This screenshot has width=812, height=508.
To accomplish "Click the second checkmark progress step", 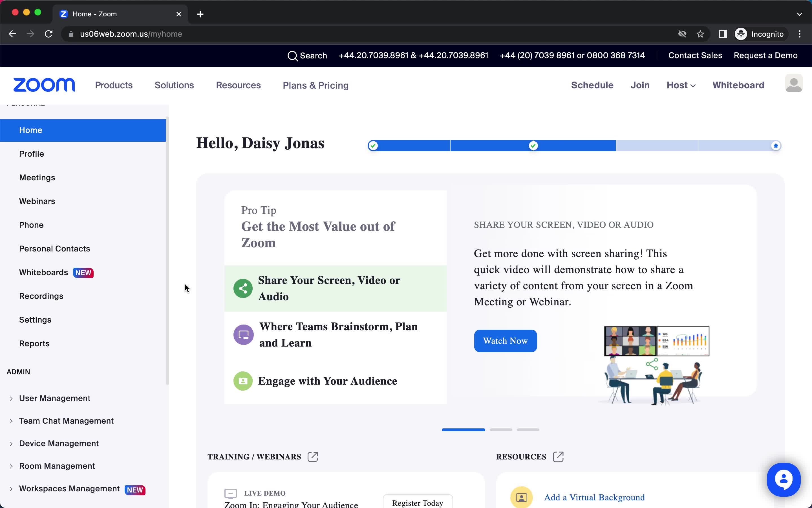I will pyautogui.click(x=533, y=145).
